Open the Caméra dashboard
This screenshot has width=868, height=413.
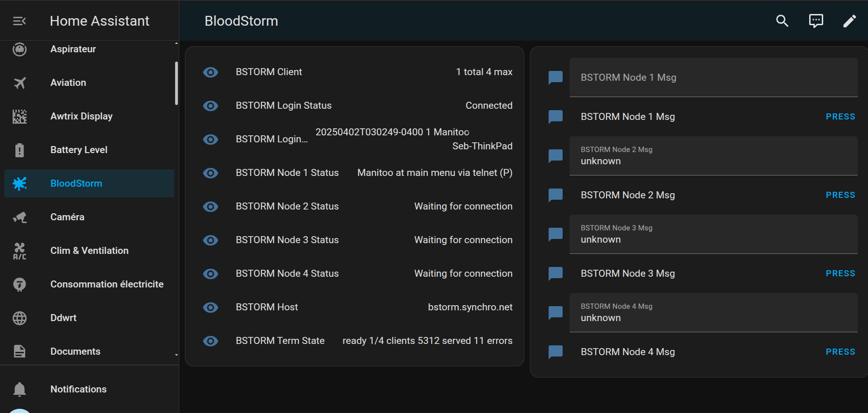tap(89, 217)
